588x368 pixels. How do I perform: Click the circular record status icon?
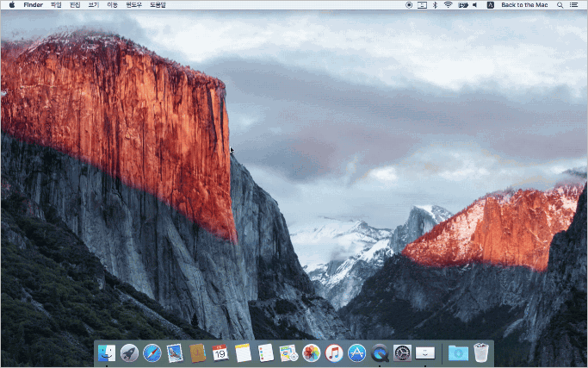pos(409,5)
